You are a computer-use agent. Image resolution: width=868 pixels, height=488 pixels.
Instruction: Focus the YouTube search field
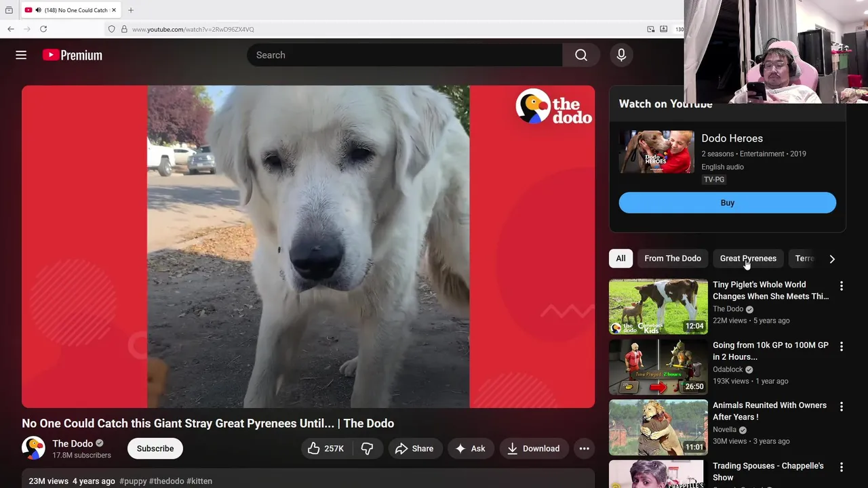(x=405, y=55)
